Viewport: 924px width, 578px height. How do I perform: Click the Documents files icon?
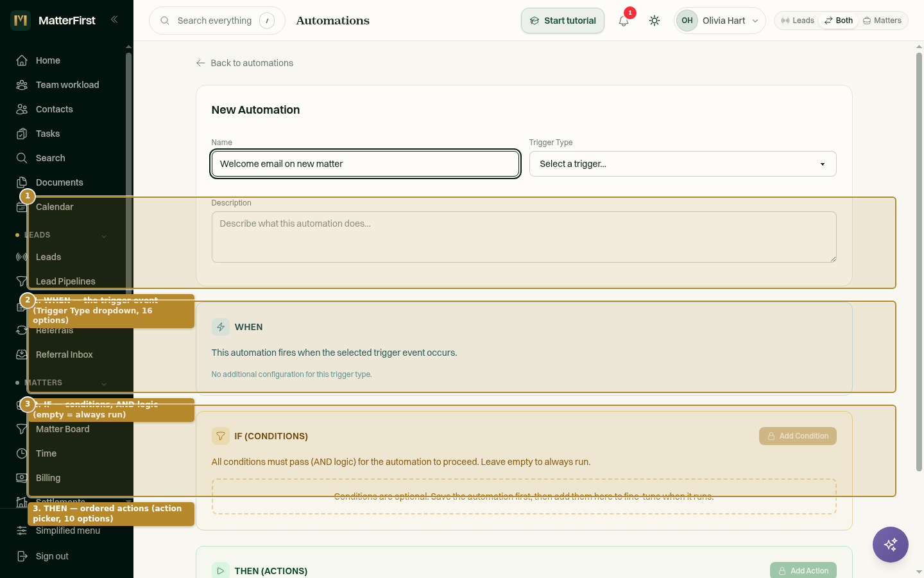tap(22, 182)
